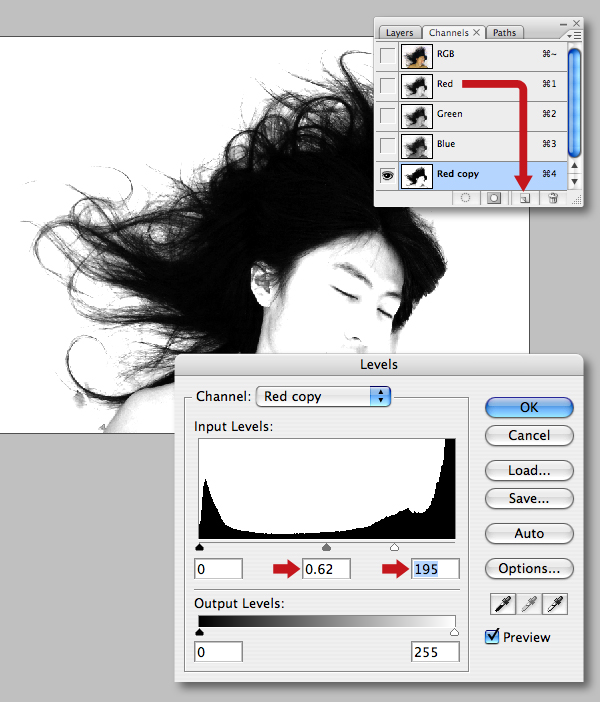Open Levels Options... button

(x=529, y=568)
